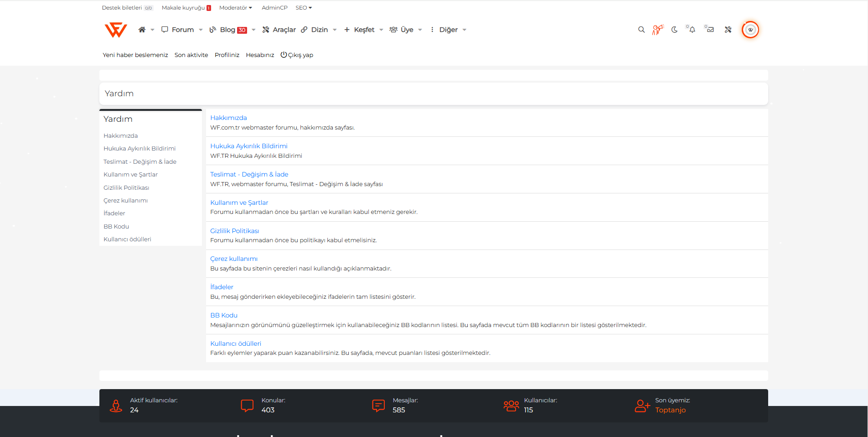Expand the Blog dropdown arrow
The width and height of the screenshot is (868, 437).
tap(253, 30)
